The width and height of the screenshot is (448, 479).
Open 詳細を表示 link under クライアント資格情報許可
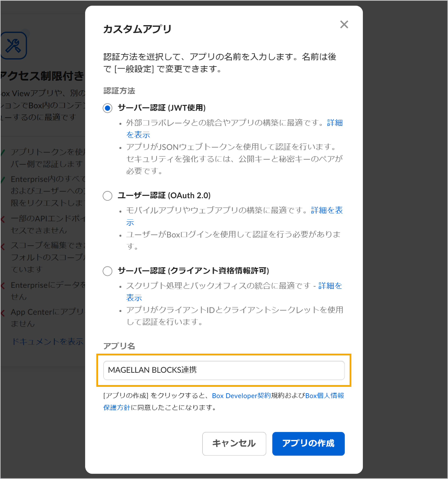(x=330, y=286)
